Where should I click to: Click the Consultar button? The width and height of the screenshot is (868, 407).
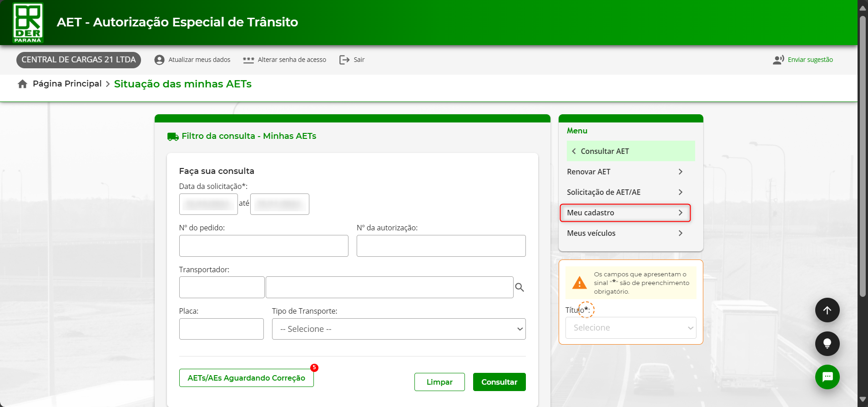499,382
